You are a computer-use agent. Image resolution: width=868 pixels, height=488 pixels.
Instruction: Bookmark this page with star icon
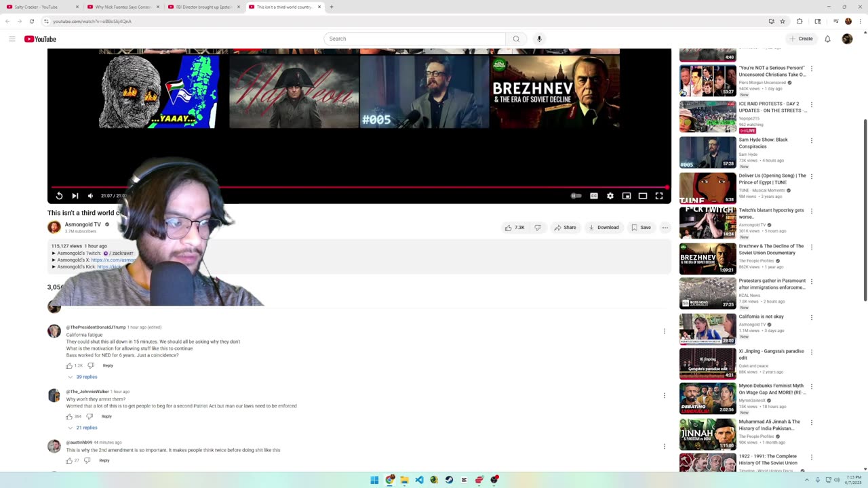[783, 21]
